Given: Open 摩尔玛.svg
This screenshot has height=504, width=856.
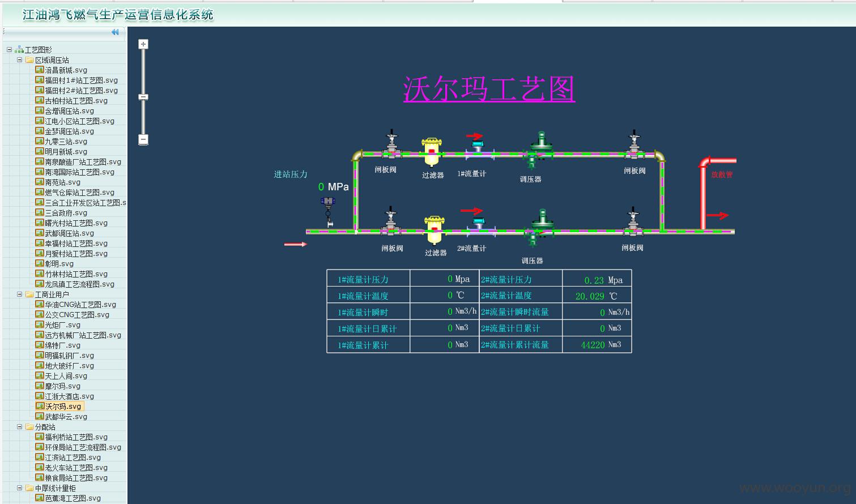Looking at the screenshot, I should [63, 386].
